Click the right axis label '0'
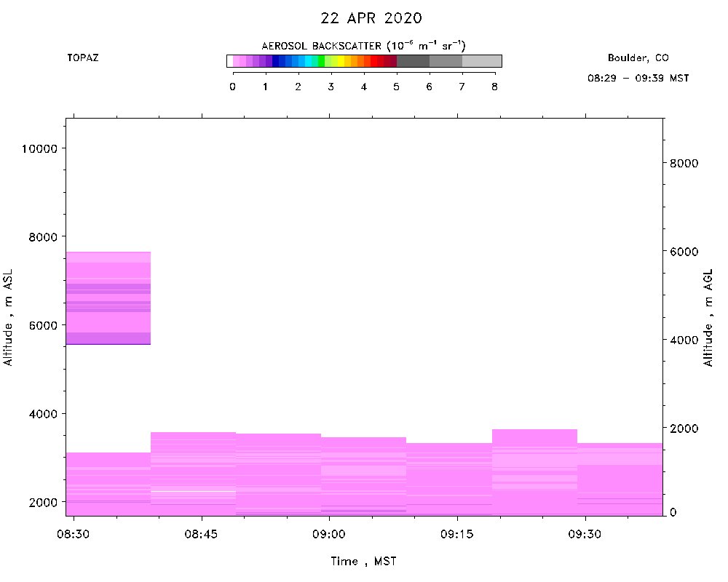 point(673,512)
